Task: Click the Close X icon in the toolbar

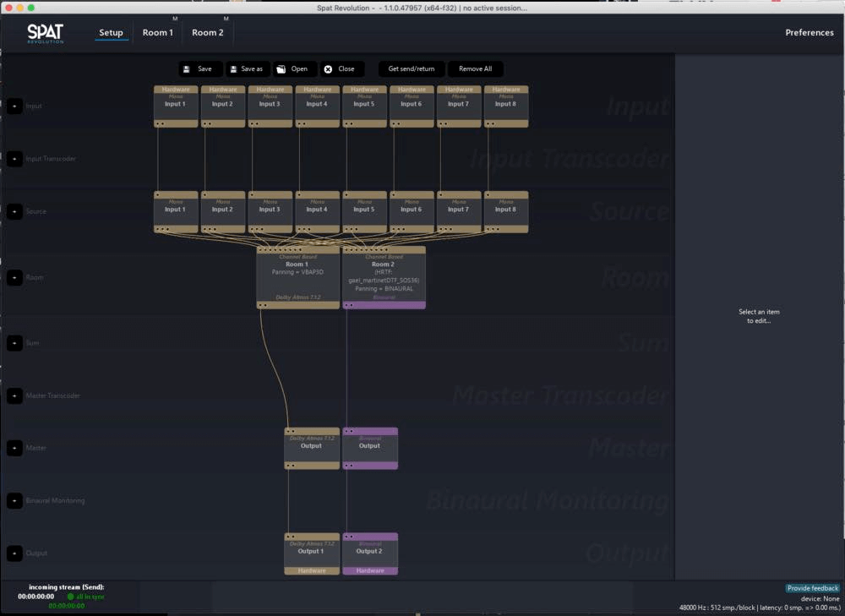Action: coord(328,69)
